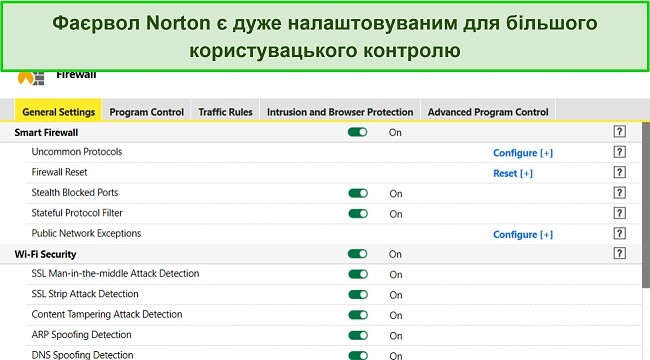Screen dimensions: 650x360
Task: Click the Content Tampering Attack Detection label
Action: pos(107,314)
